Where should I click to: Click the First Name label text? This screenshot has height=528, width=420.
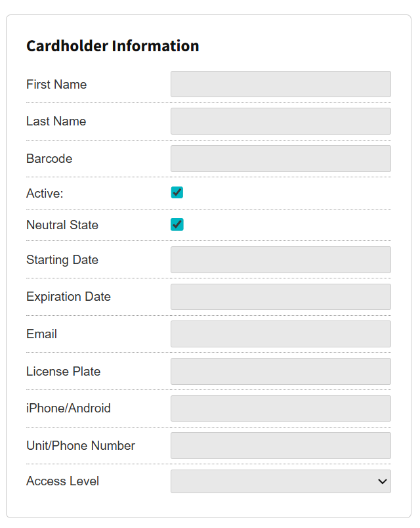point(56,85)
